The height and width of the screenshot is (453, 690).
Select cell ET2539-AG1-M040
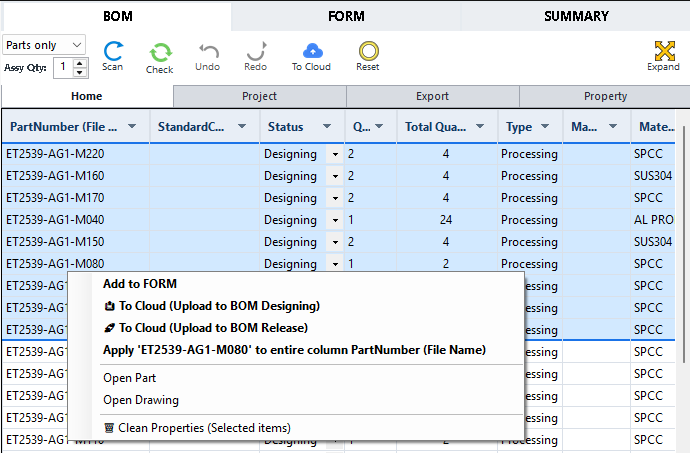click(76, 220)
